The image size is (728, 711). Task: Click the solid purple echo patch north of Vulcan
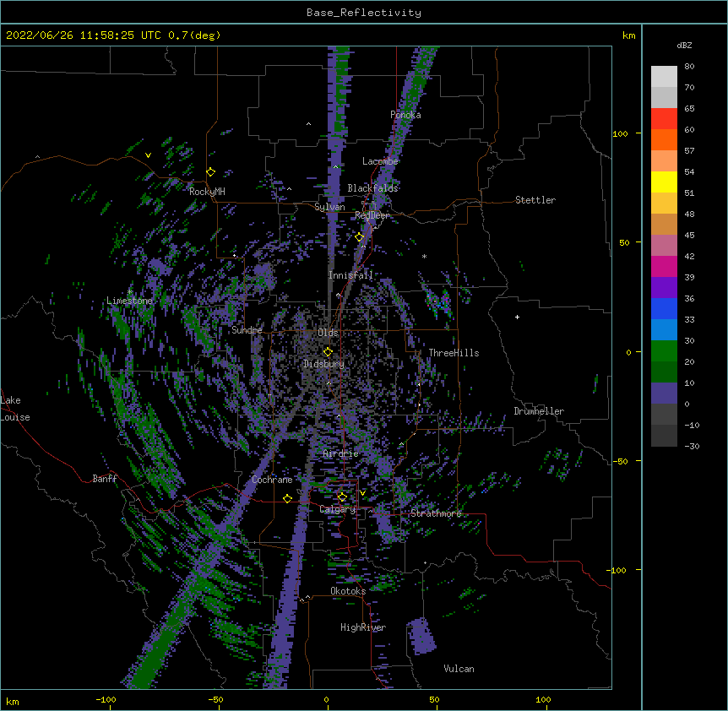click(421, 636)
